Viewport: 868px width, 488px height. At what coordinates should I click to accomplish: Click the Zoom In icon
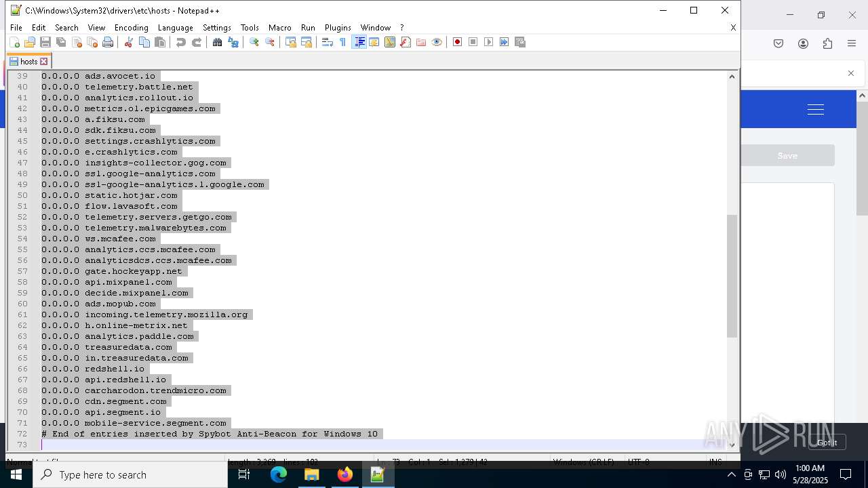pyautogui.click(x=254, y=42)
